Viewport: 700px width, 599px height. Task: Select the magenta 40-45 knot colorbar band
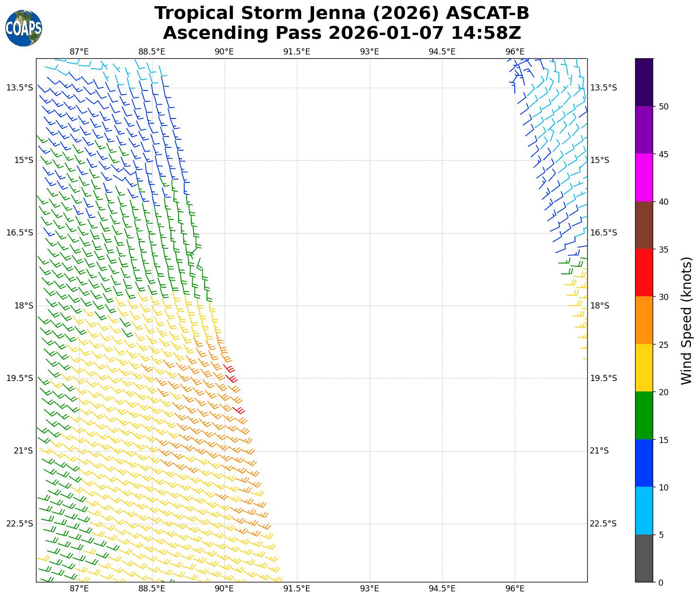click(644, 177)
